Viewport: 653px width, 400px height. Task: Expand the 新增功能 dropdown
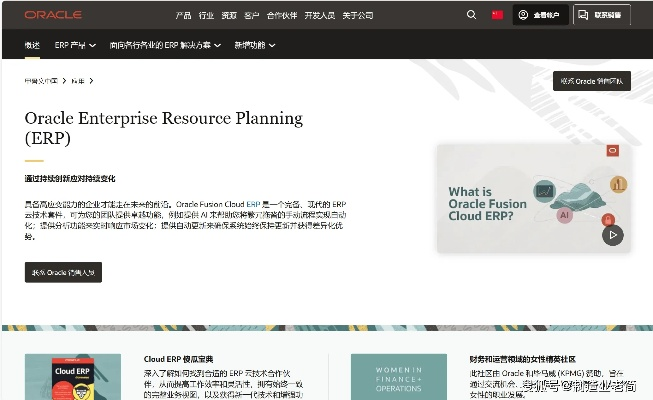[x=255, y=45]
